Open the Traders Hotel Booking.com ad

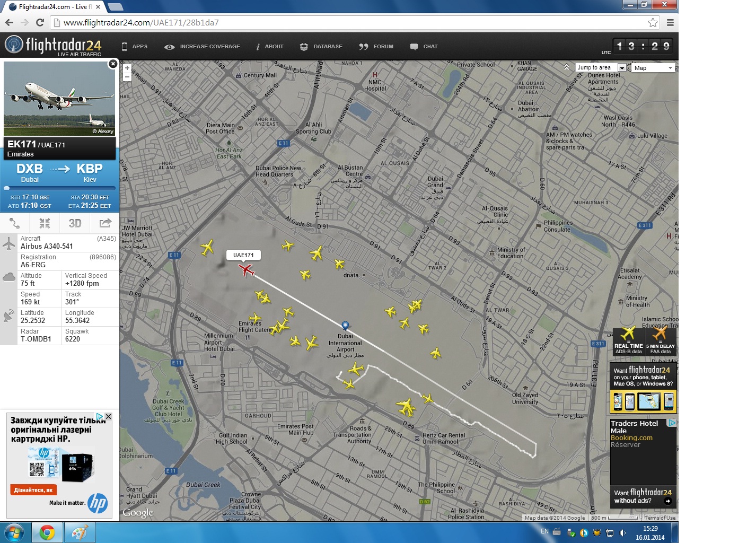643,451
